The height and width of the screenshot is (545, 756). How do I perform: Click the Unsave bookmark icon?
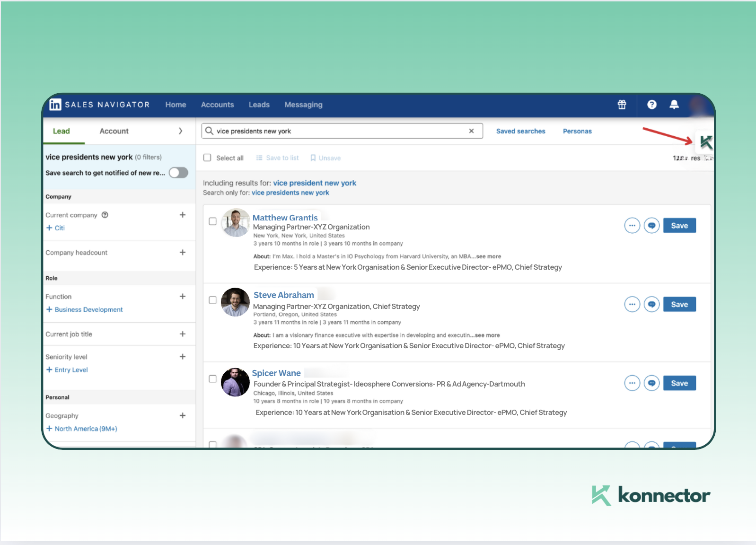point(313,158)
